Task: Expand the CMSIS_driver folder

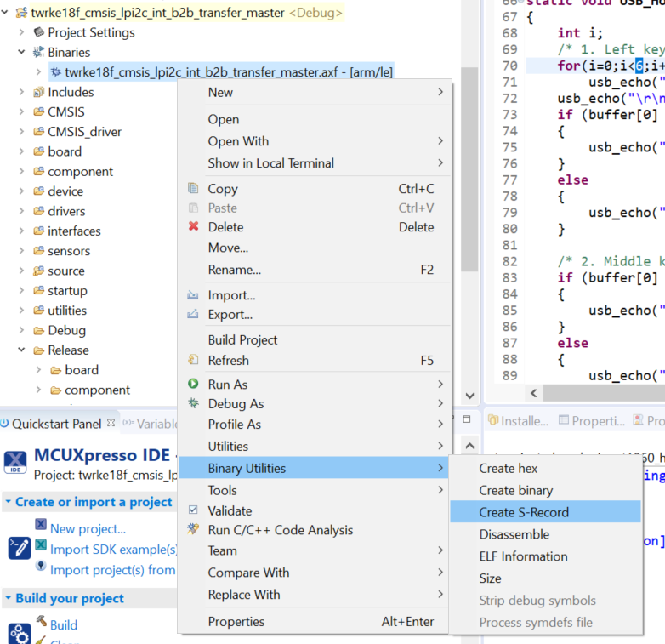Action: [x=21, y=132]
